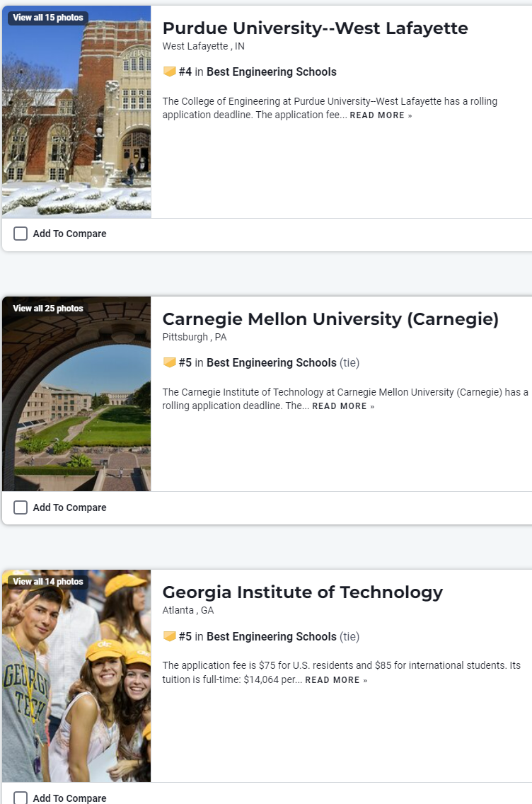Click ranking badge icon beside Carnegie Mellon's #5

click(x=169, y=362)
